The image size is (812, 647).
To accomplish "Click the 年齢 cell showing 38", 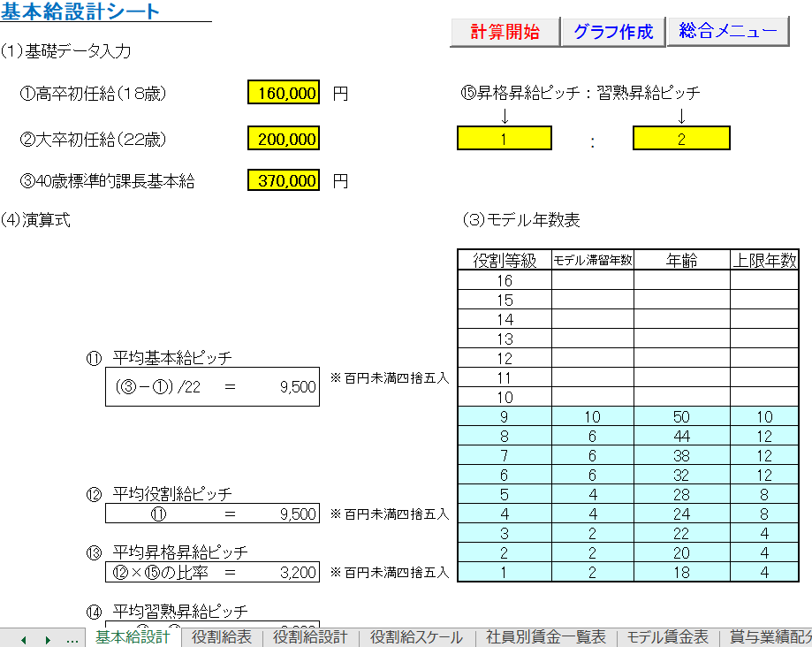I will [681, 456].
